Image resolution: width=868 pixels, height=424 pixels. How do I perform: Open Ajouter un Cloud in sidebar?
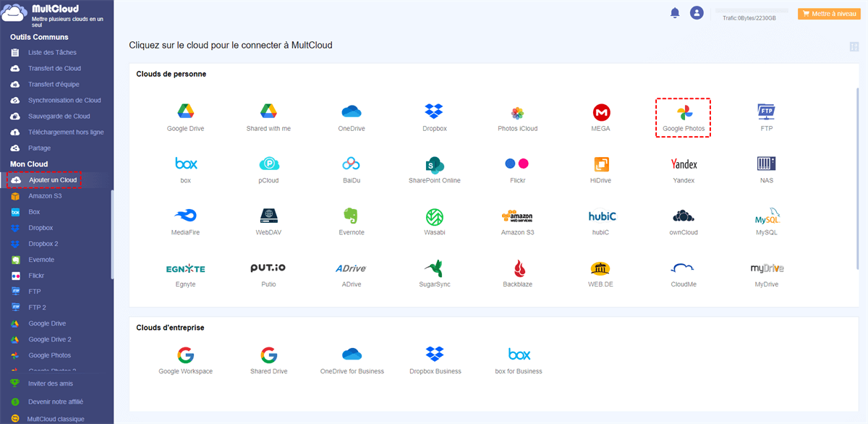pyautogui.click(x=45, y=179)
